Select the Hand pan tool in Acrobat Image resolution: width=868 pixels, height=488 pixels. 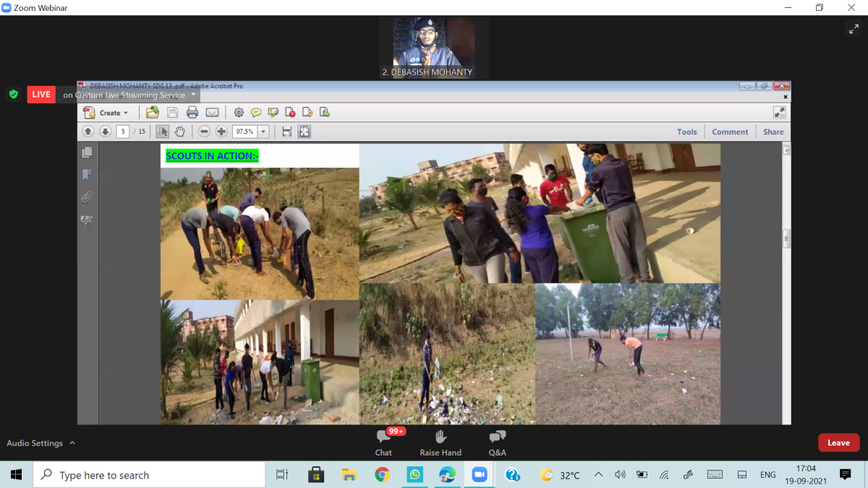[x=179, y=132]
